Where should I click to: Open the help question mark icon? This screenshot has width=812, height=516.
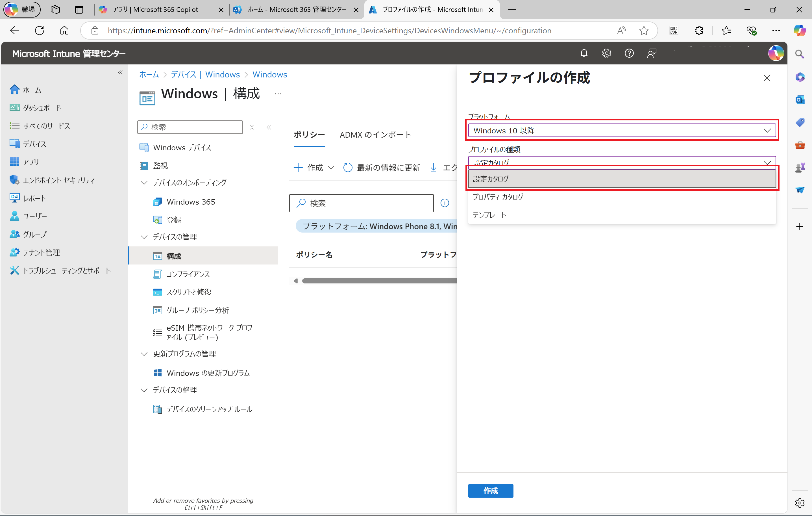point(629,53)
